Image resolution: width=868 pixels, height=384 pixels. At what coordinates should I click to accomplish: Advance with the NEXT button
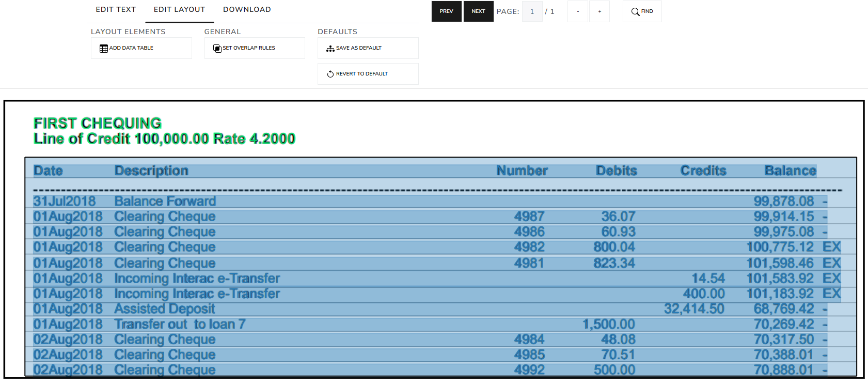(478, 11)
